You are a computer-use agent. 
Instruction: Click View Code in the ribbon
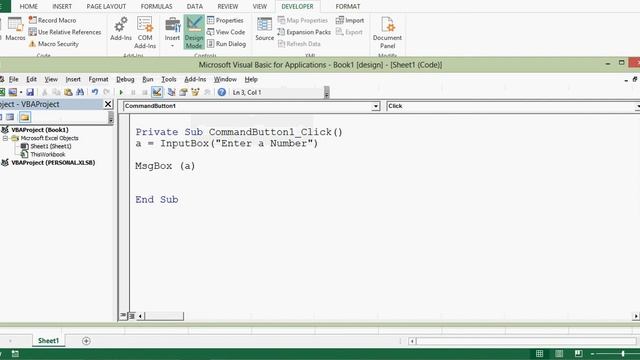pos(226,32)
